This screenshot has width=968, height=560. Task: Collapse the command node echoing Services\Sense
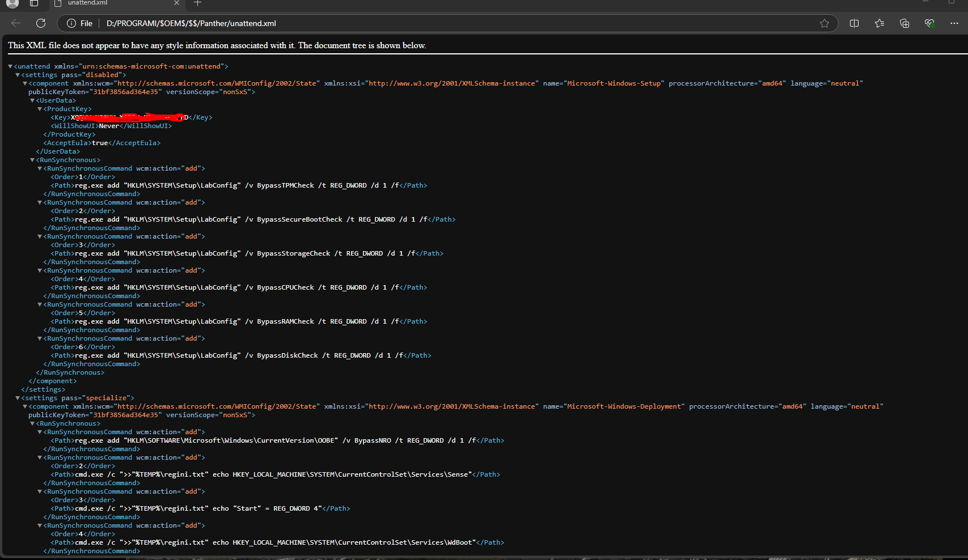[40, 457]
